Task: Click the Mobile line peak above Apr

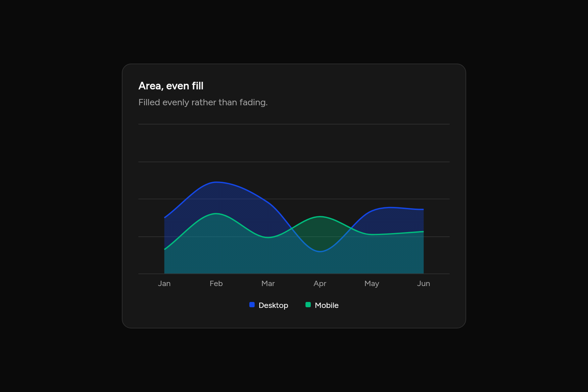Action: point(320,217)
